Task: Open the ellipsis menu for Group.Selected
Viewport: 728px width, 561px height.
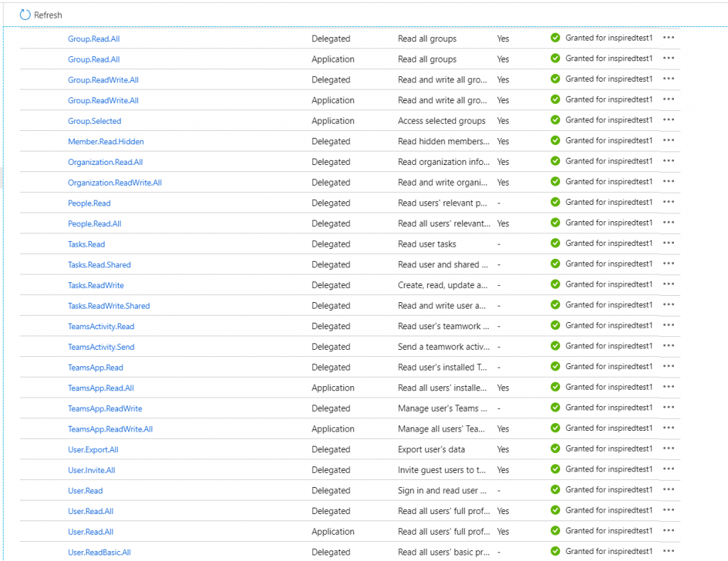Action: (x=668, y=120)
